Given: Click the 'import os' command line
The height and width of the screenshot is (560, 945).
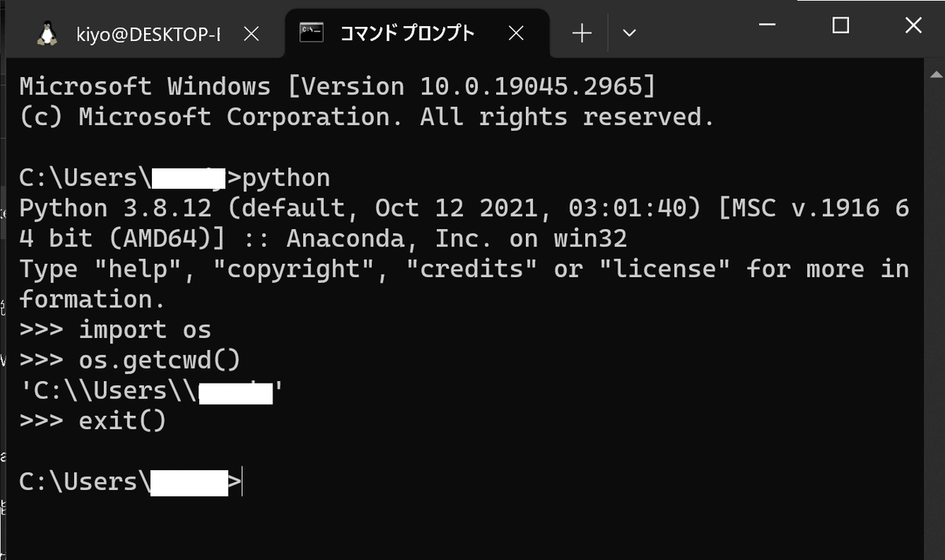Looking at the screenshot, I should click(x=115, y=329).
